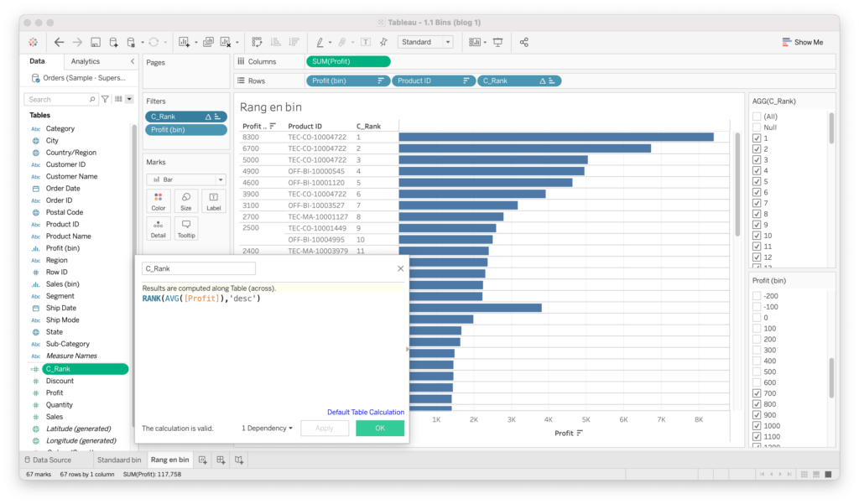The width and height of the screenshot is (859, 504).
Task: Save the workbook with the save icon
Action: click(x=96, y=42)
